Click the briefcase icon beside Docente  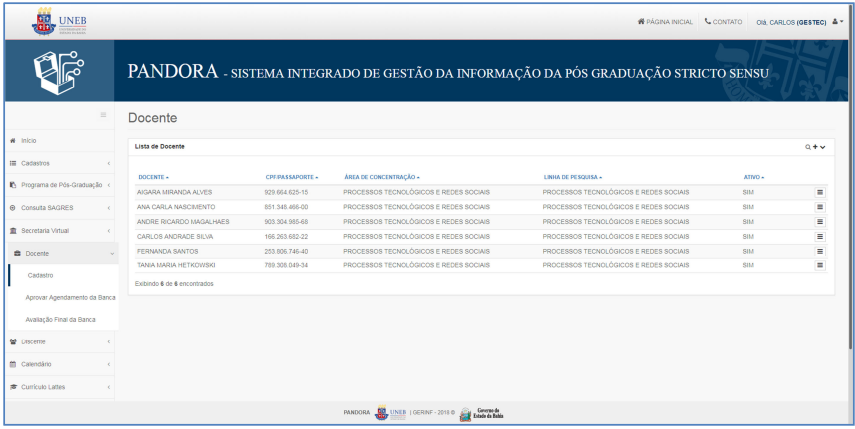(17, 253)
